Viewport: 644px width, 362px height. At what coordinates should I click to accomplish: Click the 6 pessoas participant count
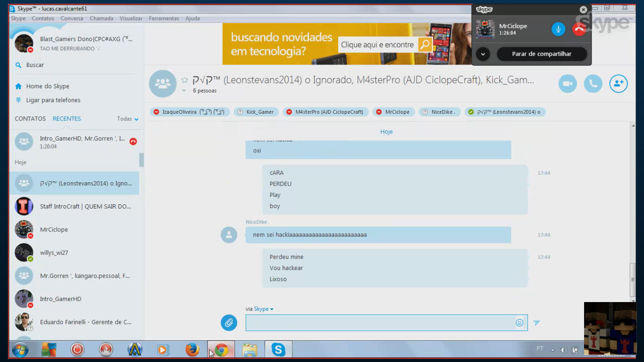[x=205, y=91]
